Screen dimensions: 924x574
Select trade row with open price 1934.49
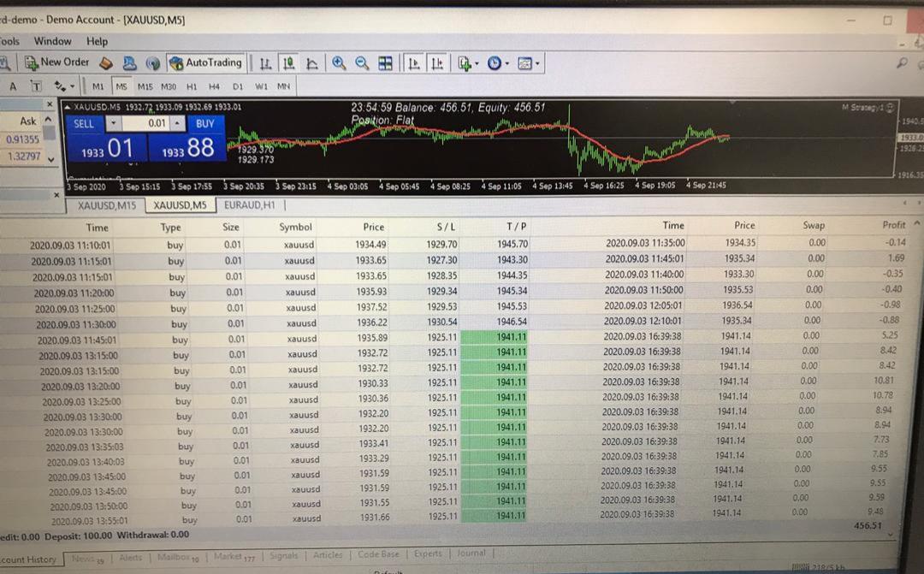pos(453,244)
